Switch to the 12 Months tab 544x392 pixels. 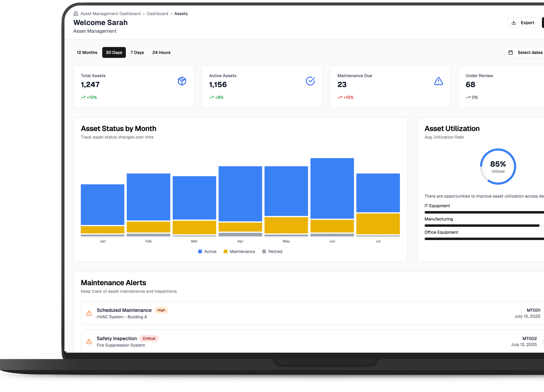click(x=87, y=52)
